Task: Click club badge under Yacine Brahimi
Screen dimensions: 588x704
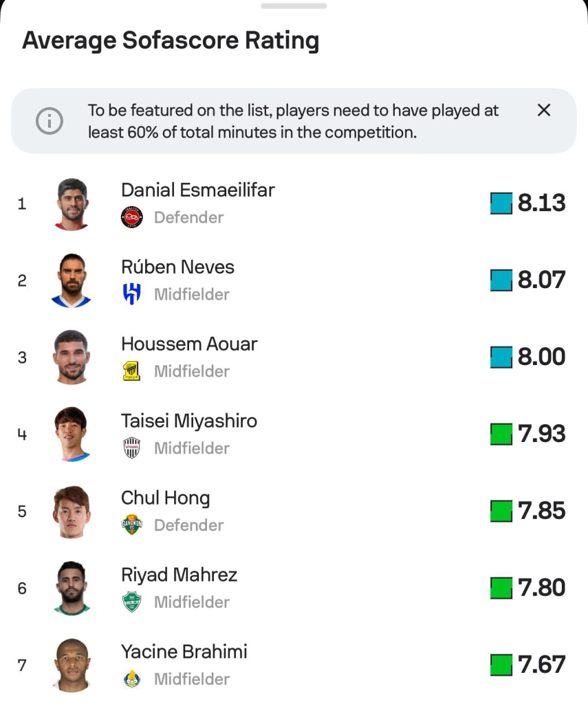Action: [131, 679]
